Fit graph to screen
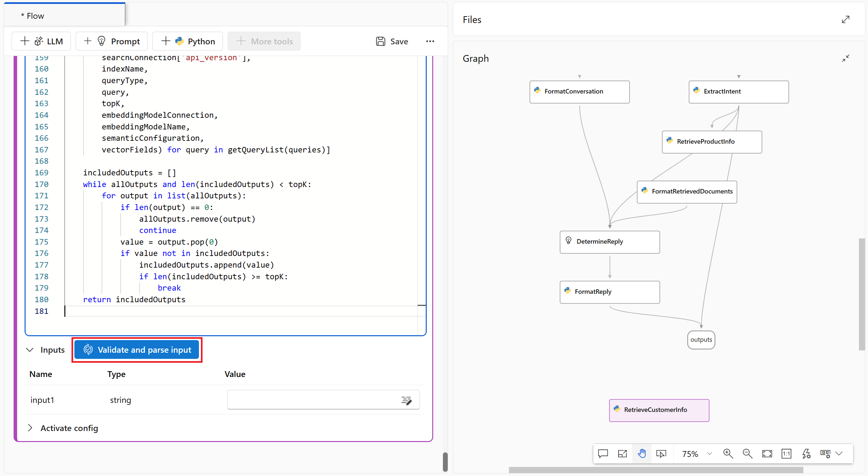This screenshot has width=868, height=476. (x=767, y=454)
